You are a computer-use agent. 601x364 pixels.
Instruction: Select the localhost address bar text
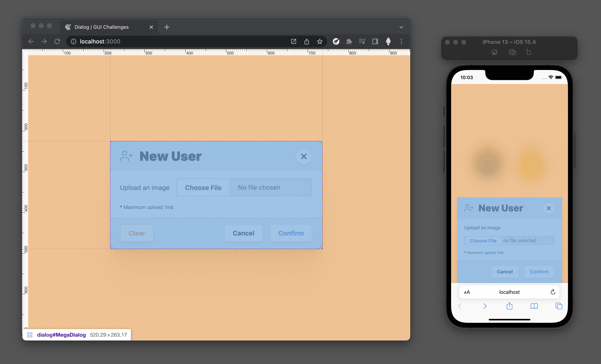click(100, 41)
